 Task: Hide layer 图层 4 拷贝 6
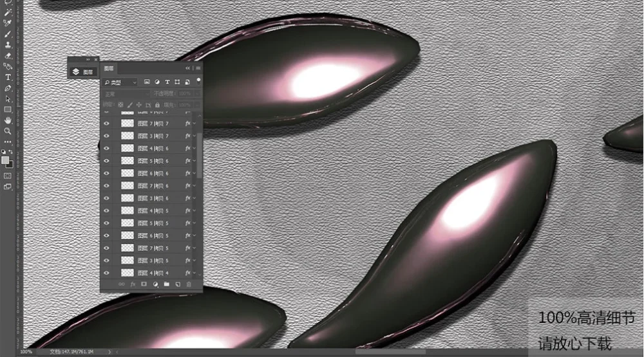coord(107,148)
